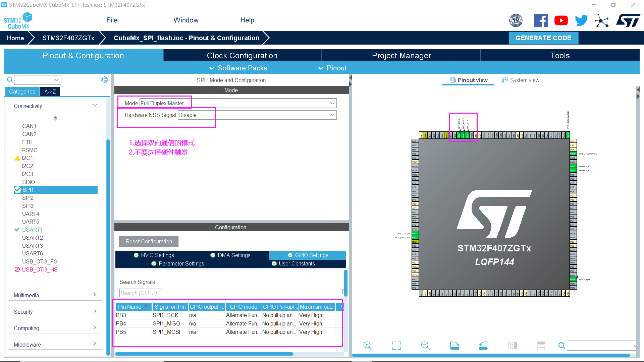Open the ST YouTube channel icon
The image size is (644, 362).
tap(561, 20)
